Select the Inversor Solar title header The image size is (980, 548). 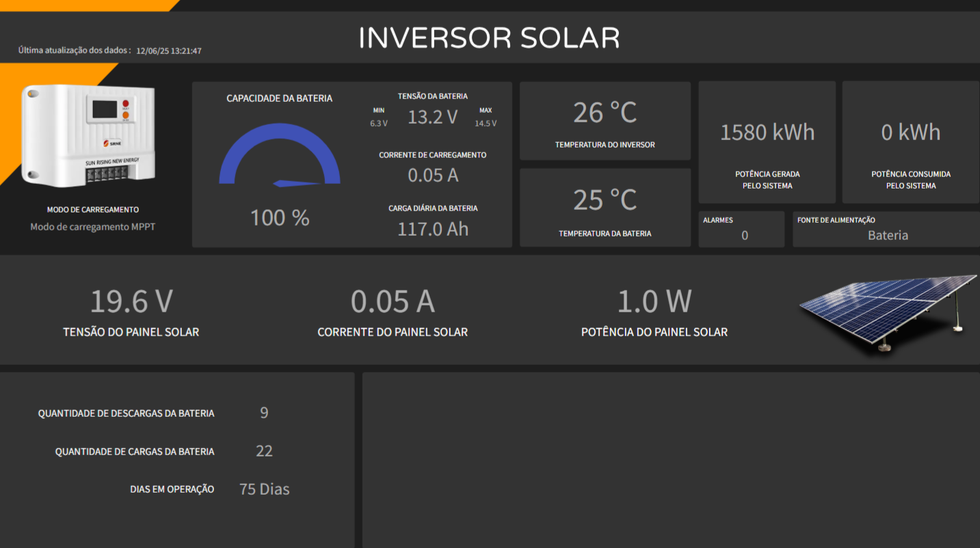click(490, 38)
